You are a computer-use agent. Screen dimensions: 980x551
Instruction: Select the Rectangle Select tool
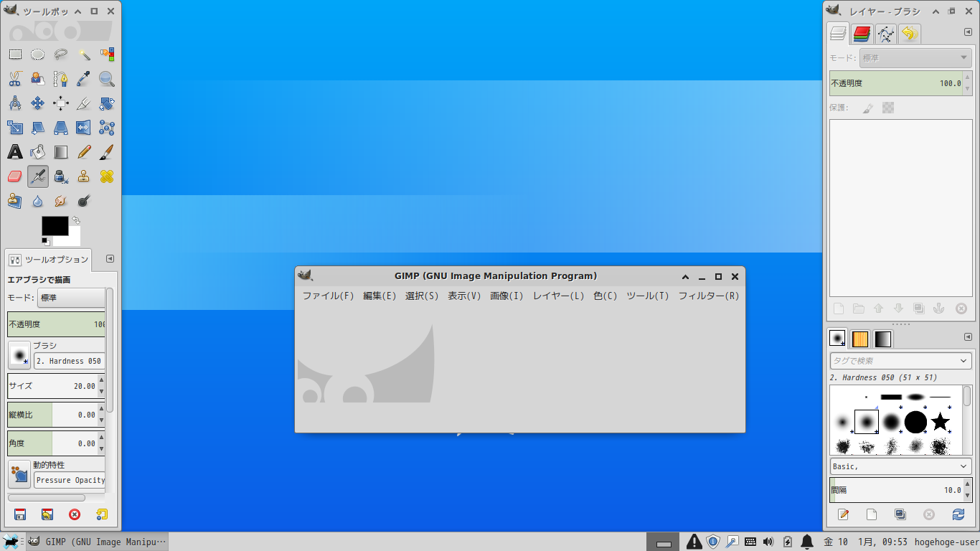[x=15, y=55]
